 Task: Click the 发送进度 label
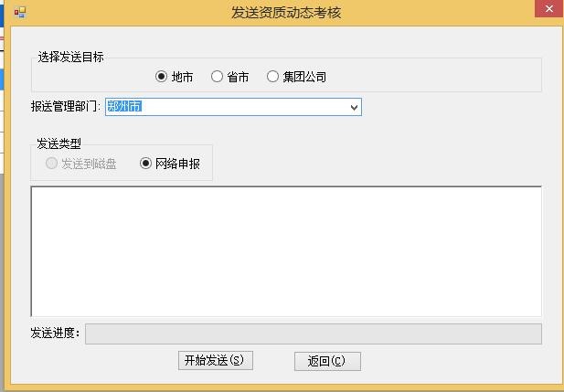55,333
